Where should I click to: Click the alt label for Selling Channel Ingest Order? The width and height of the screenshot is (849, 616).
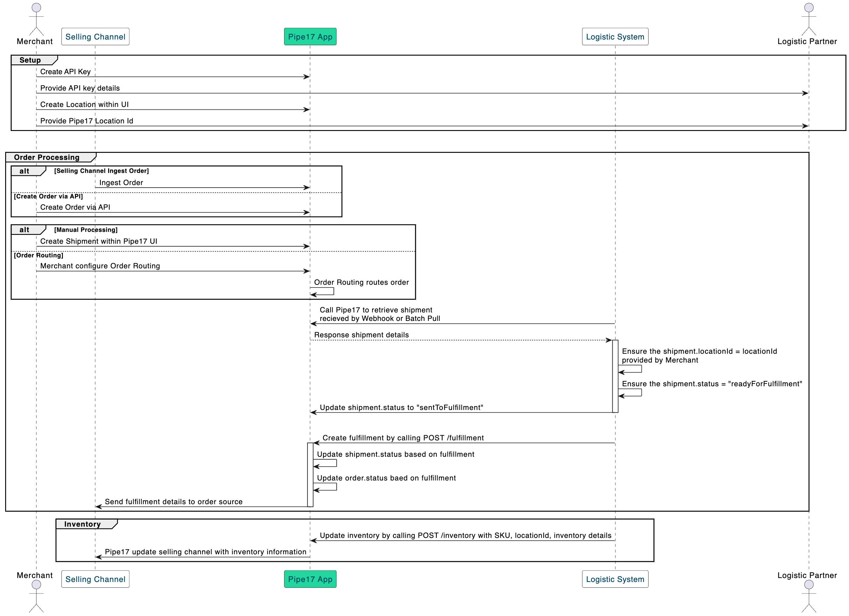[x=25, y=171]
